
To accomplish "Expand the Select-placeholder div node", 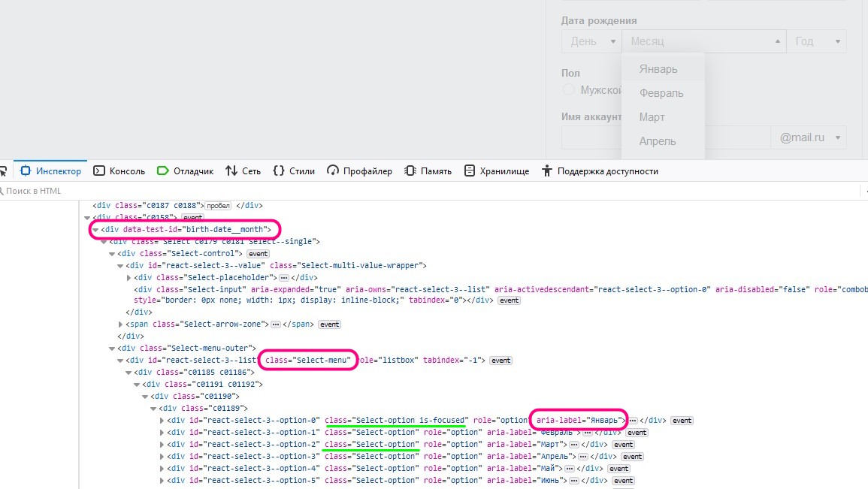I will pyautogui.click(x=129, y=278).
